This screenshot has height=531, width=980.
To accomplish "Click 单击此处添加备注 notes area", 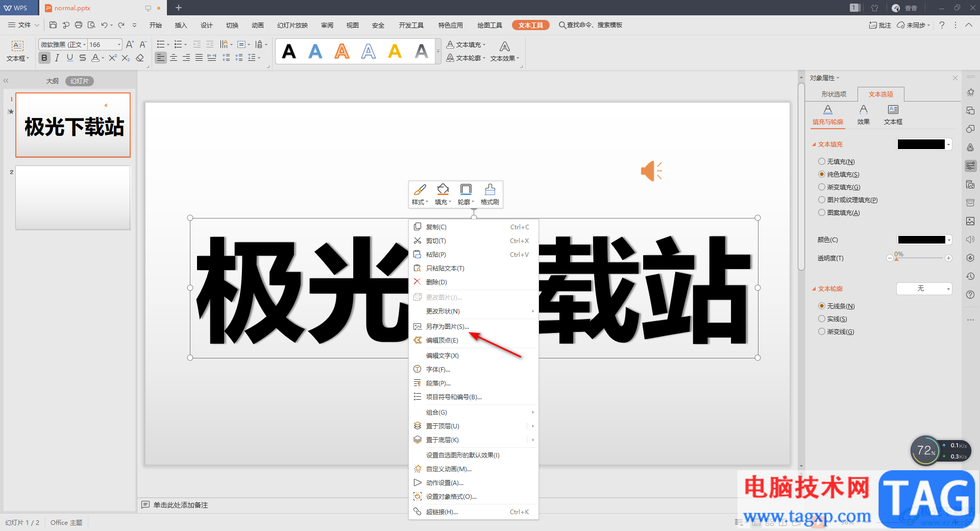I will [181, 504].
